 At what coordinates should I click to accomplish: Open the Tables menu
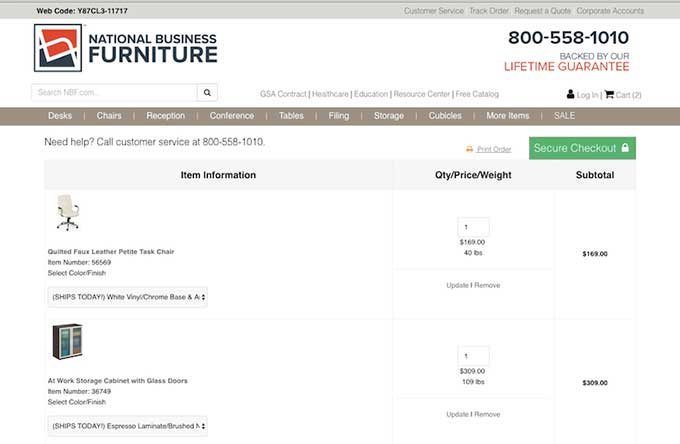pyautogui.click(x=291, y=116)
